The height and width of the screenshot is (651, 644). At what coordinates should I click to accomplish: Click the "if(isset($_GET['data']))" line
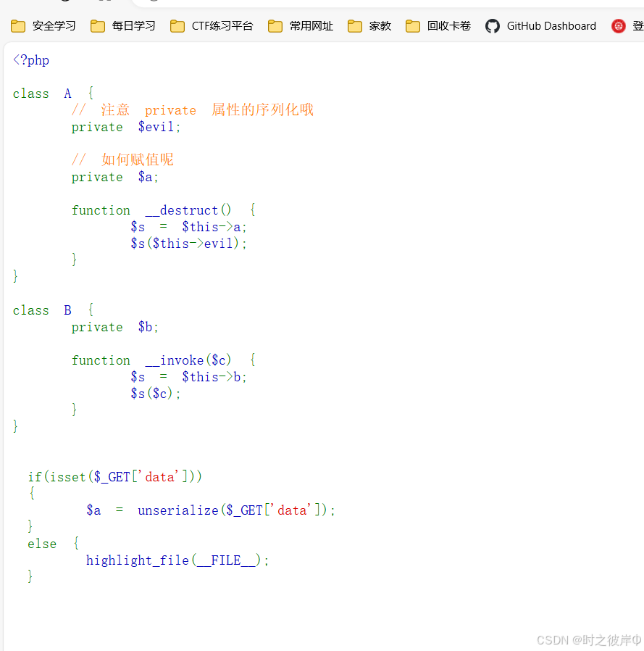tap(115, 476)
